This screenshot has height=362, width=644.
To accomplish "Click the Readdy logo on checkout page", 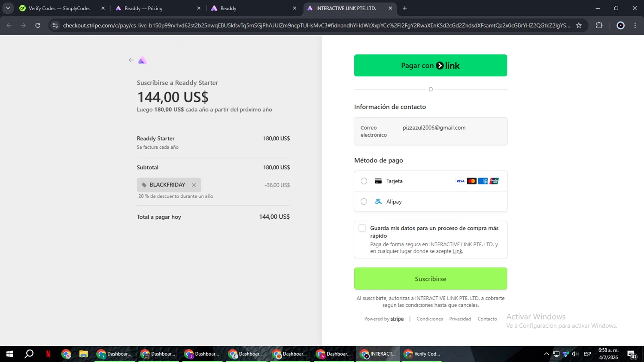I will (x=142, y=60).
